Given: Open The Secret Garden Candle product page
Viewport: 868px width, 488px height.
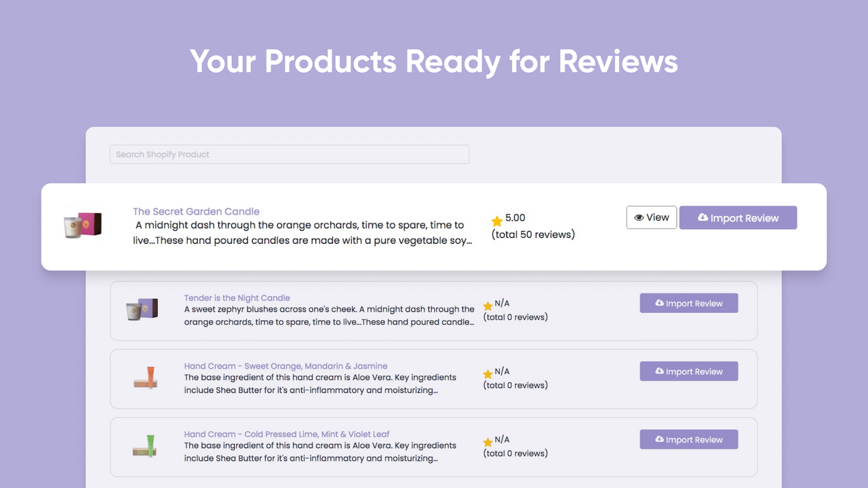Looking at the screenshot, I should pos(196,211).
